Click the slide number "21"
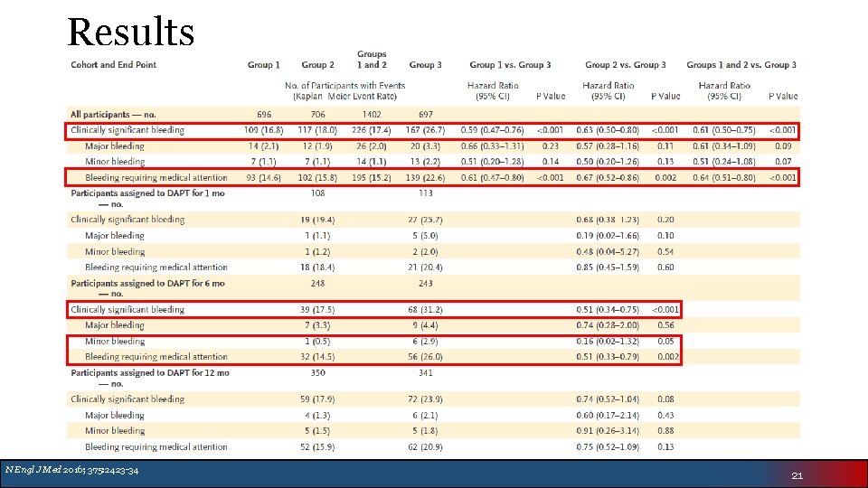Image resolution: width=868 pixels, height=488 pixels. coord(797,476)
